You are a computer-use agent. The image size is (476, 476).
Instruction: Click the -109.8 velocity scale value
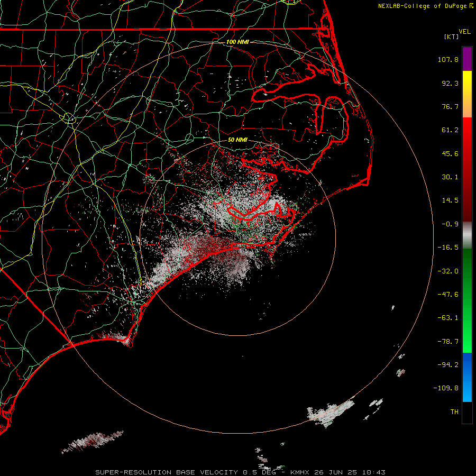click(446, 388)
